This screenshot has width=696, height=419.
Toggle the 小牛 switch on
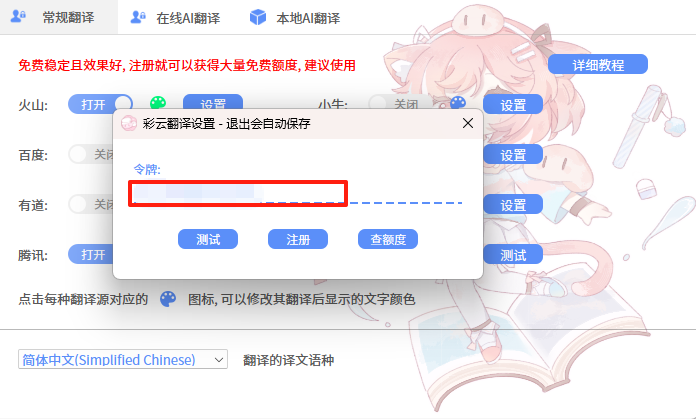[x=399, y=104]
